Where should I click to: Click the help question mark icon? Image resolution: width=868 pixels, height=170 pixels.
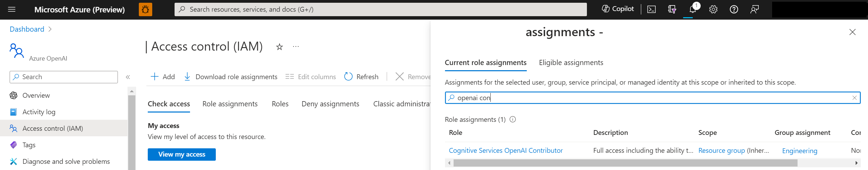pyautogui.click(x=734, y=9)
